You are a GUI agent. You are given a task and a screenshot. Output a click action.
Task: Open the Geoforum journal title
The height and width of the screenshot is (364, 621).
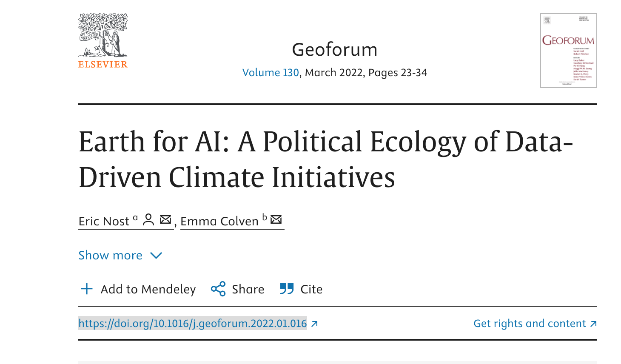click(x=335, y=50)
